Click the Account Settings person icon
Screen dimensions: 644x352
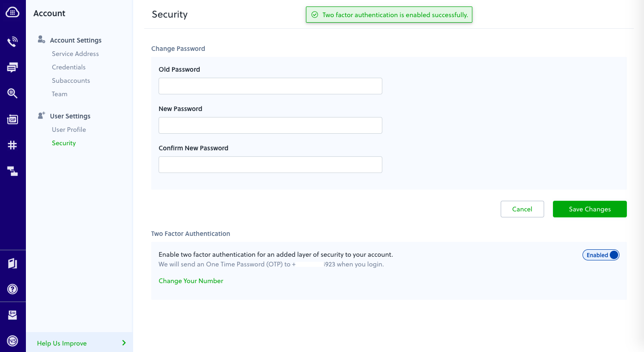point(41,40)
